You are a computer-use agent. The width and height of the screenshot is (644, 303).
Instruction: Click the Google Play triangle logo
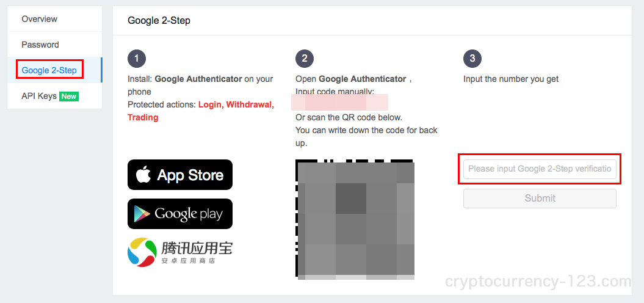pos(142,214)
